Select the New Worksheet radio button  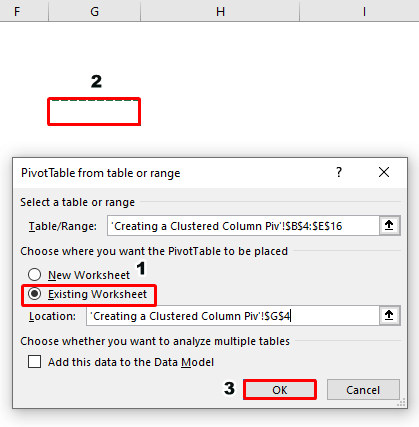35,275
